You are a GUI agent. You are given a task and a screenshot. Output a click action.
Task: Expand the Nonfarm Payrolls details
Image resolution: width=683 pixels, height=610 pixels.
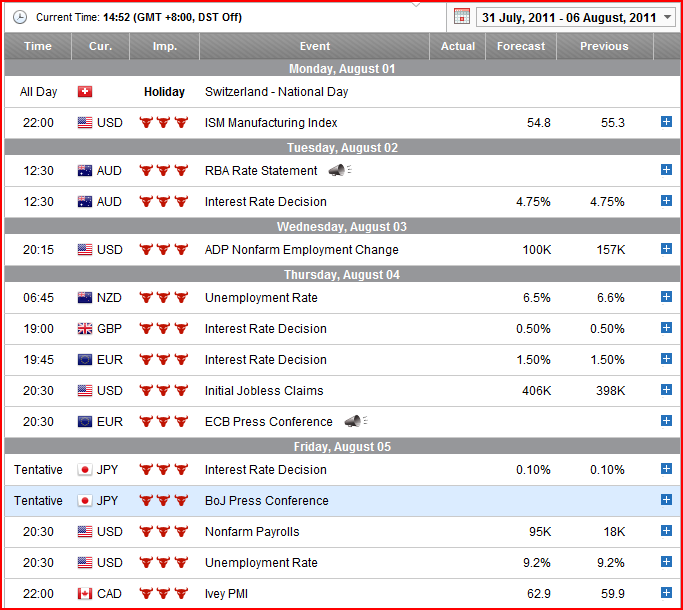coord(666,531)
